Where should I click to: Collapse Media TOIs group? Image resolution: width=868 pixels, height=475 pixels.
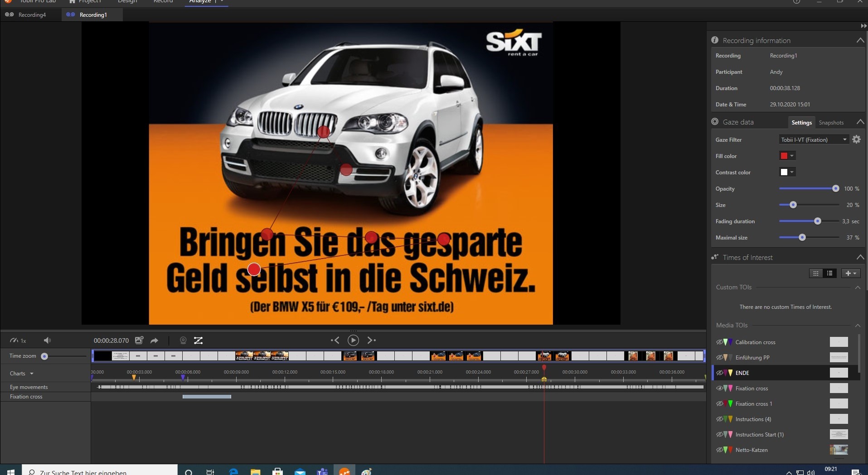click(858, 325)
